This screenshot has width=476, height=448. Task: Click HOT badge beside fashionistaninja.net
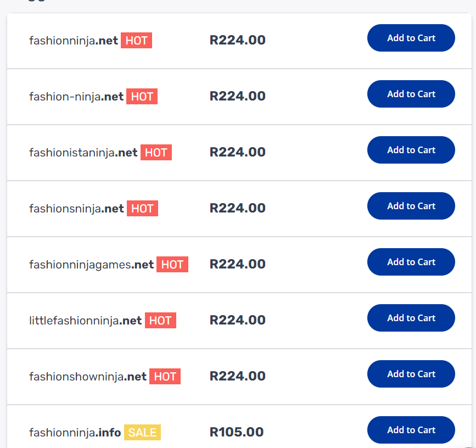point(156,153)
